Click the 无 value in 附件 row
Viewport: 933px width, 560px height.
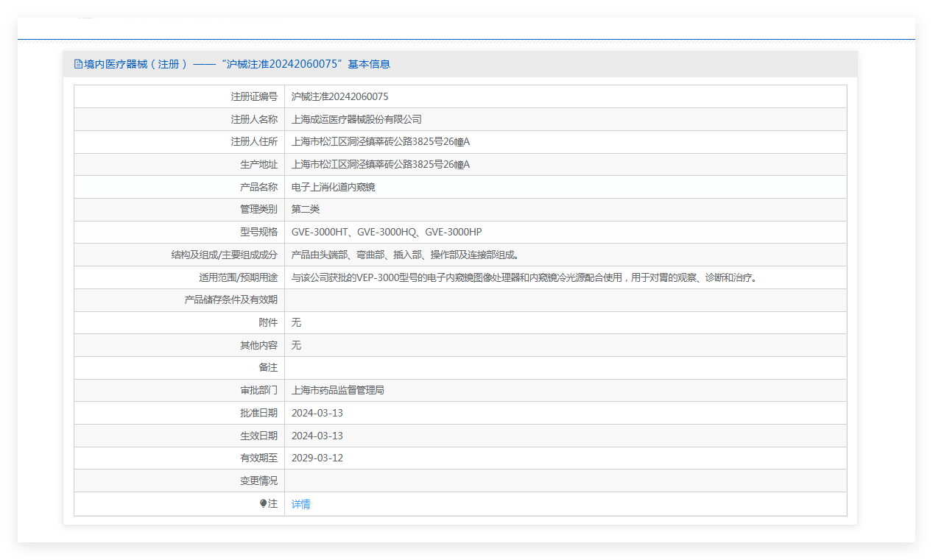[x=296, y=322]
